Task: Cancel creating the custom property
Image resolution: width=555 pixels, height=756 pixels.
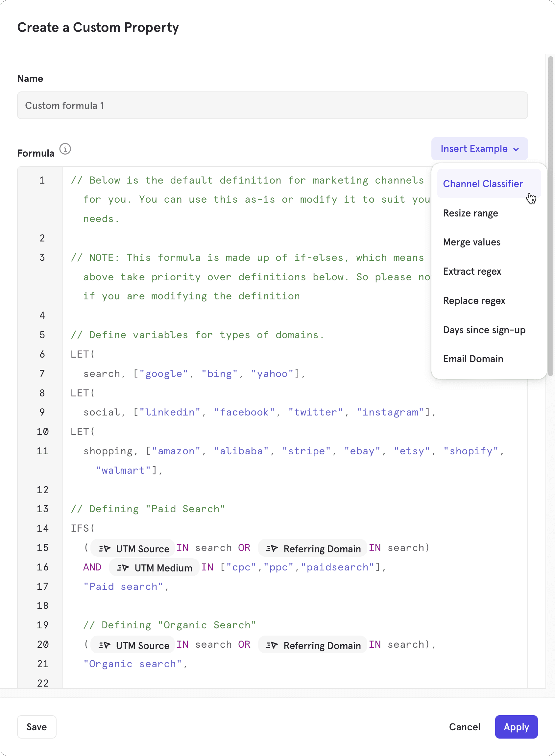Action: coord(465,727)
